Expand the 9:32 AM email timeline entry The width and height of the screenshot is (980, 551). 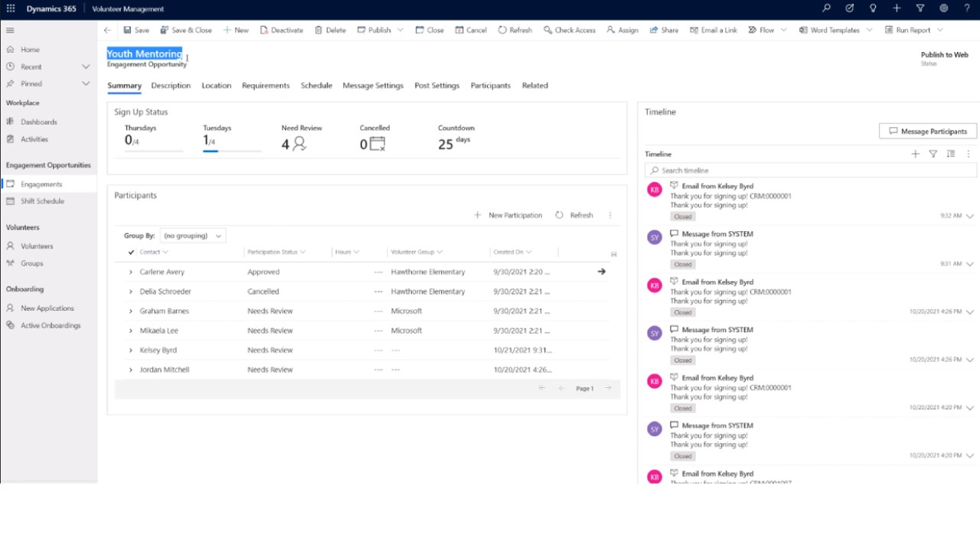pyautogui.click(x=970, y=216)
